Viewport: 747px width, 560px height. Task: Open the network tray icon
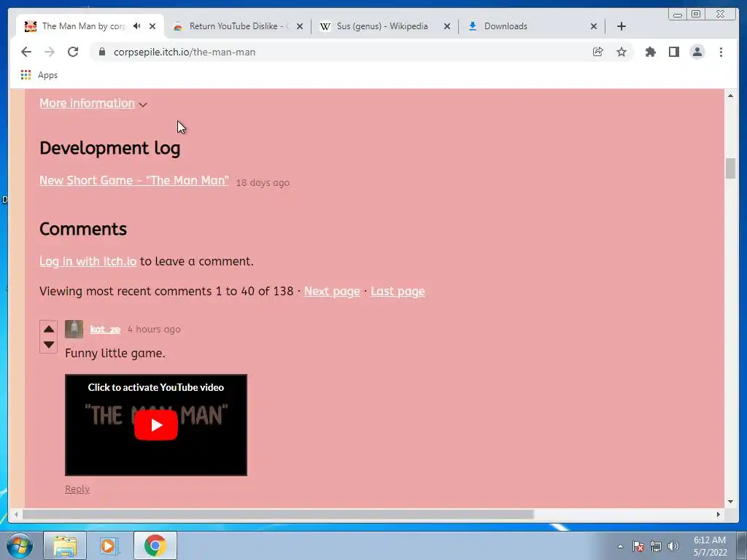(656, 546)
